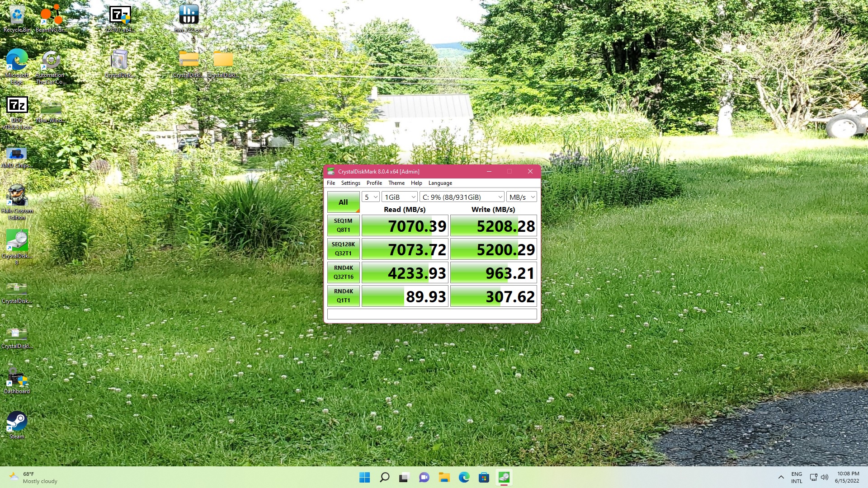Select the CrystalDisk... 8 desktop shortcut
This screenshot has height=488, width=868.
point(17,247)
